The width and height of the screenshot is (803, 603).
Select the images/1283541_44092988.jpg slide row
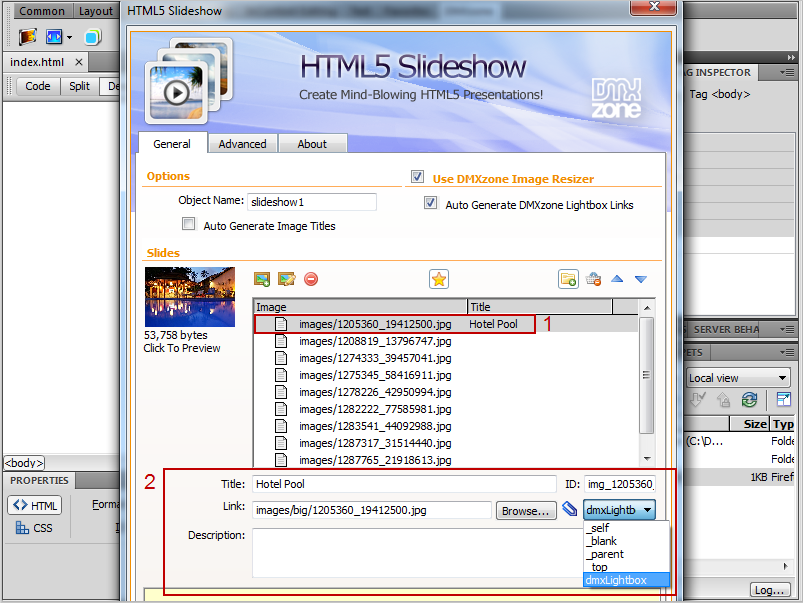[446, 426]
